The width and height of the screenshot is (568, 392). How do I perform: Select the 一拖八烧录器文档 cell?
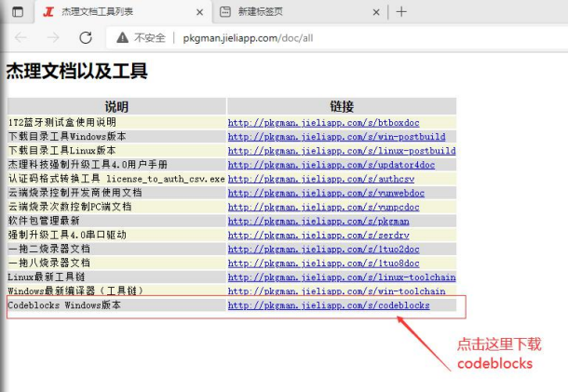(116, 264)
